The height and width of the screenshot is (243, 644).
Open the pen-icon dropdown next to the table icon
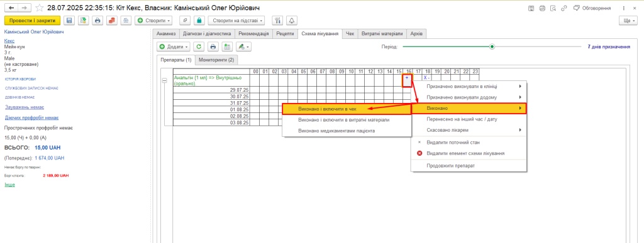tap(243, 46)
